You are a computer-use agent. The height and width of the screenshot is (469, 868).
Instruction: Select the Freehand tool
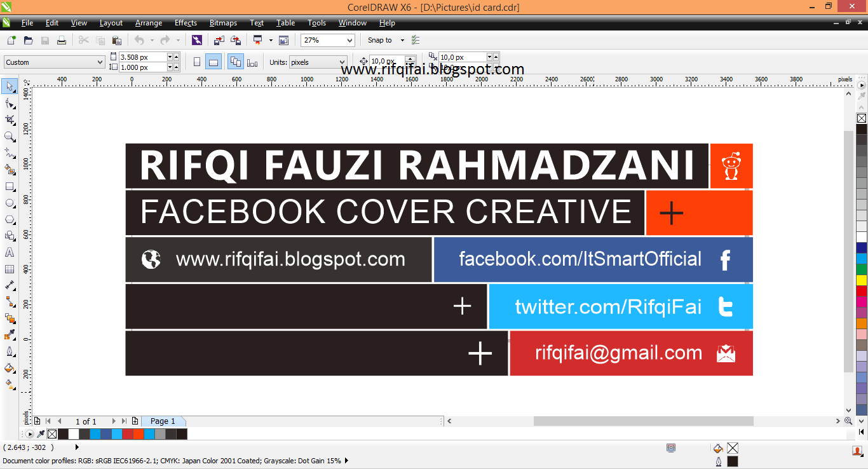pos(10,153)
